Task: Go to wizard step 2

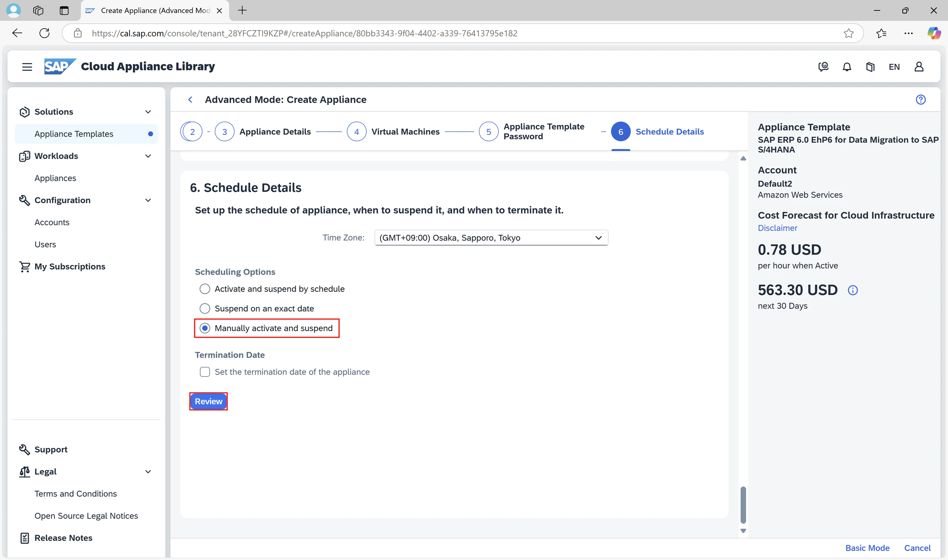Action: 192,132
